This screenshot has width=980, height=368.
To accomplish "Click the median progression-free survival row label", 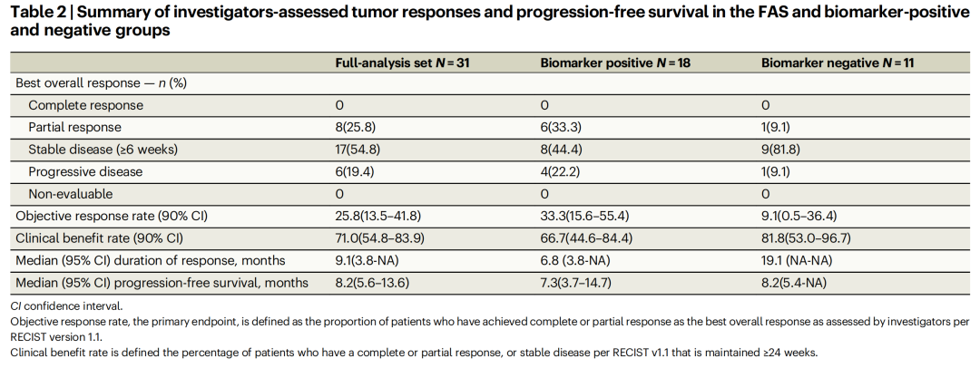I will click(162, 283).
